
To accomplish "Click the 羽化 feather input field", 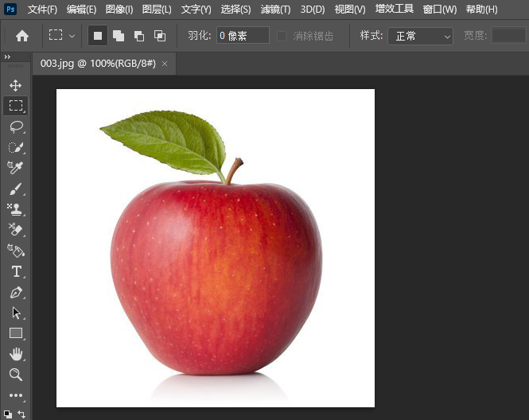I will point(243,36).
